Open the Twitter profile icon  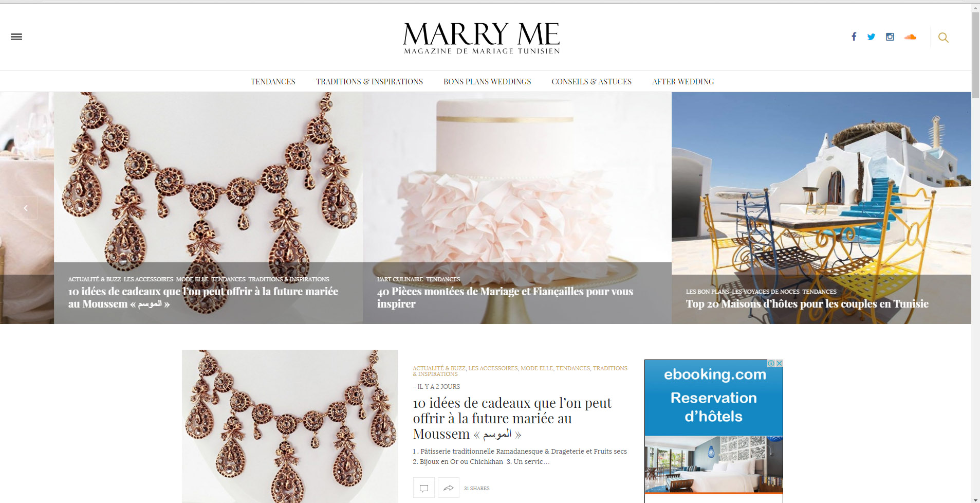(871, 37)
